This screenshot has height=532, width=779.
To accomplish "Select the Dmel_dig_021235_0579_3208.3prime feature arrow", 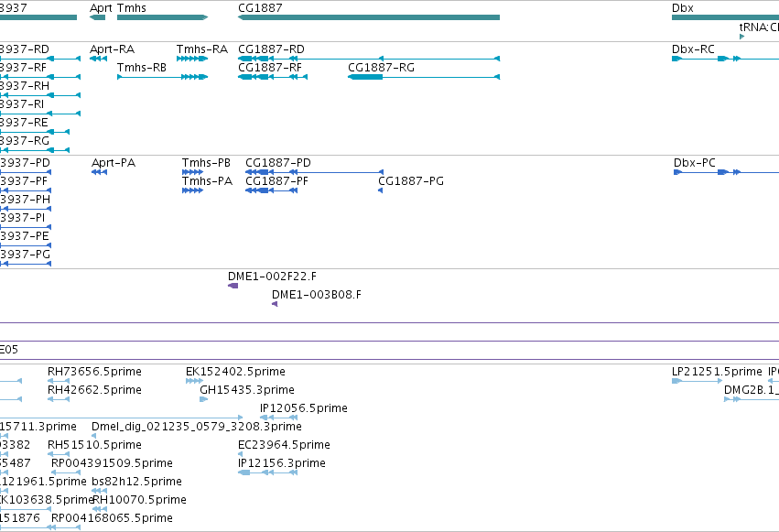I will click(94, 436).
